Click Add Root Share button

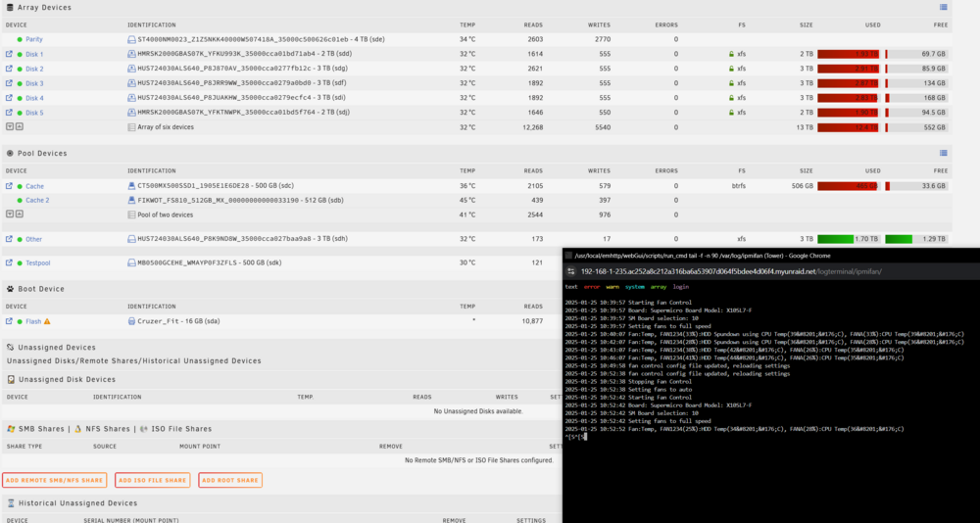[230, 480]
